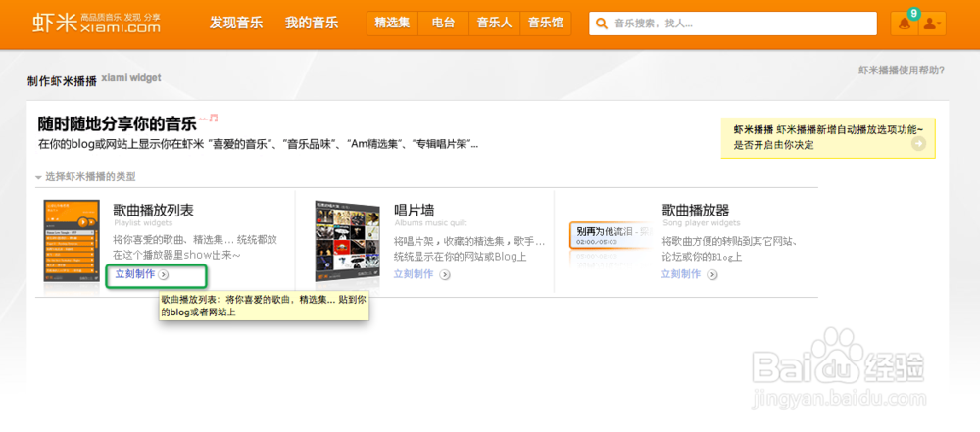Click the 唱片墙 heading
The image size is (980, 432).
pyautogui.click(x=415, y=210)
